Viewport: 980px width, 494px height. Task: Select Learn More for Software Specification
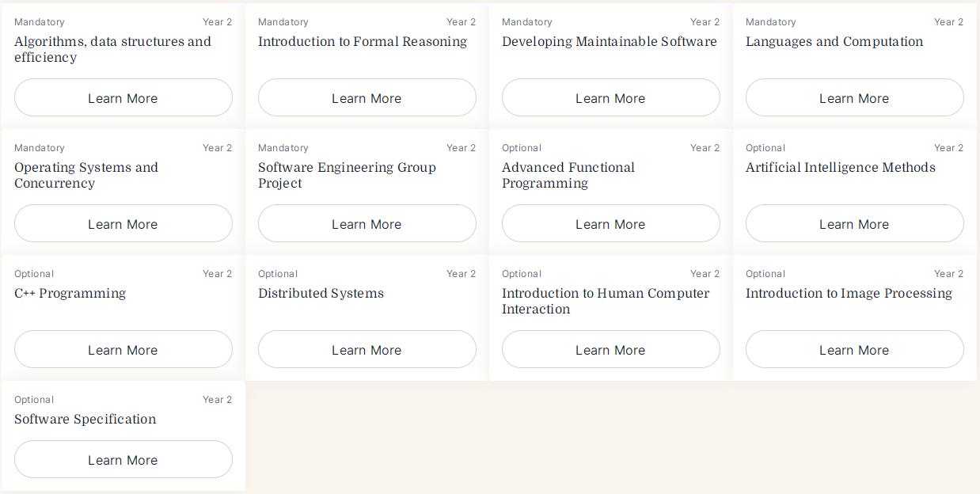pos(123,459)
